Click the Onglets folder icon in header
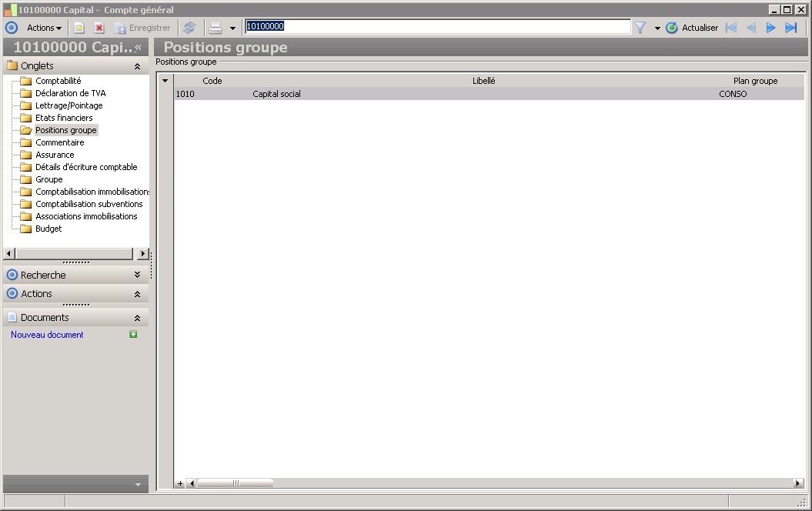The height and width of the screenshot is (511, 812). coord(12,65)
